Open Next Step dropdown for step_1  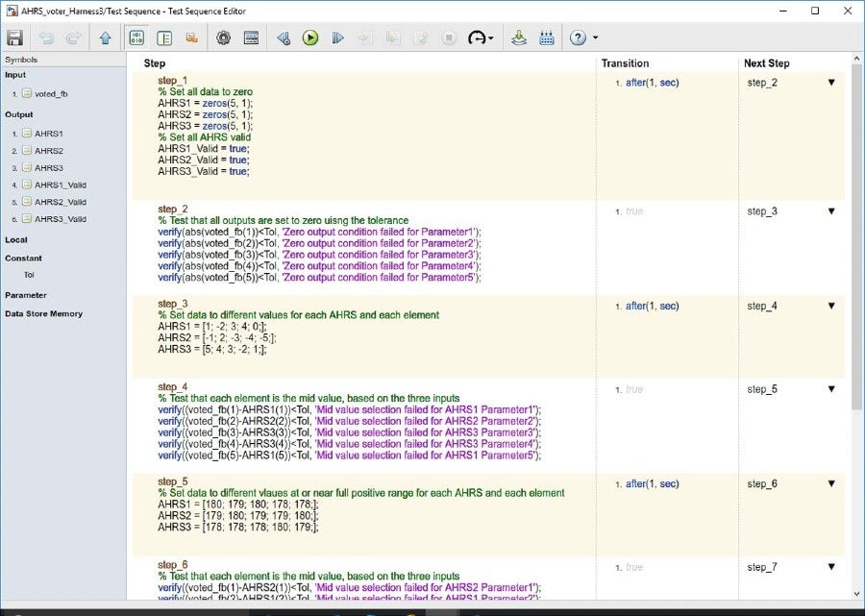click(x=829, y=83)
